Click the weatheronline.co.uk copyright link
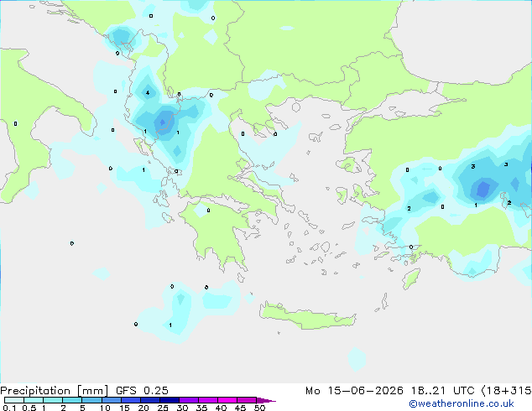 tap(462, 403)
